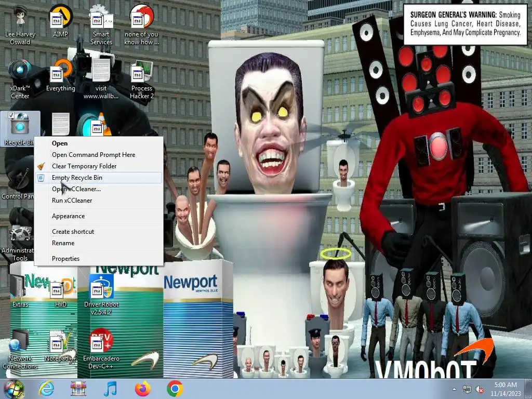This screenshot has height=399, width=532.
Task: Expand hidden system tray icons arrow
Action: point(454,389)
